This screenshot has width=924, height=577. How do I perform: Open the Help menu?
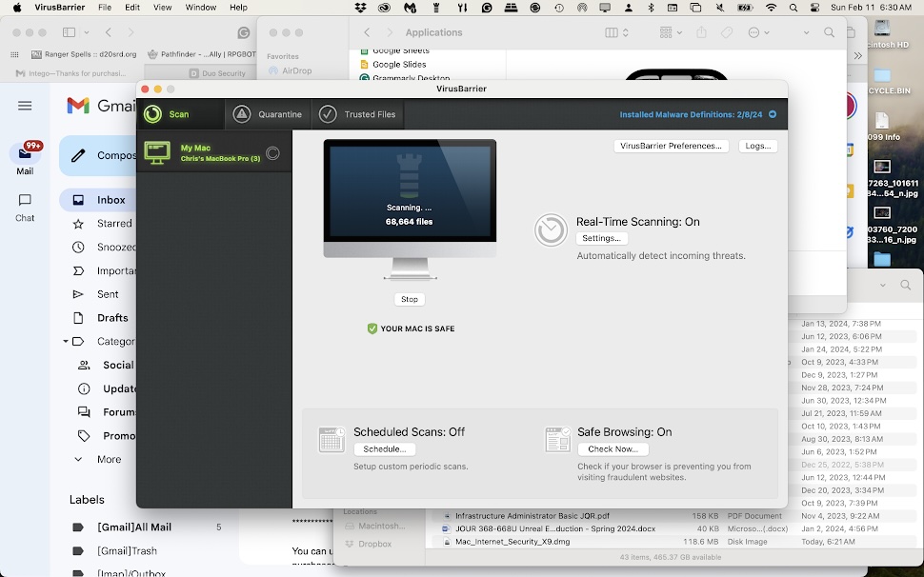click(239, 7)
